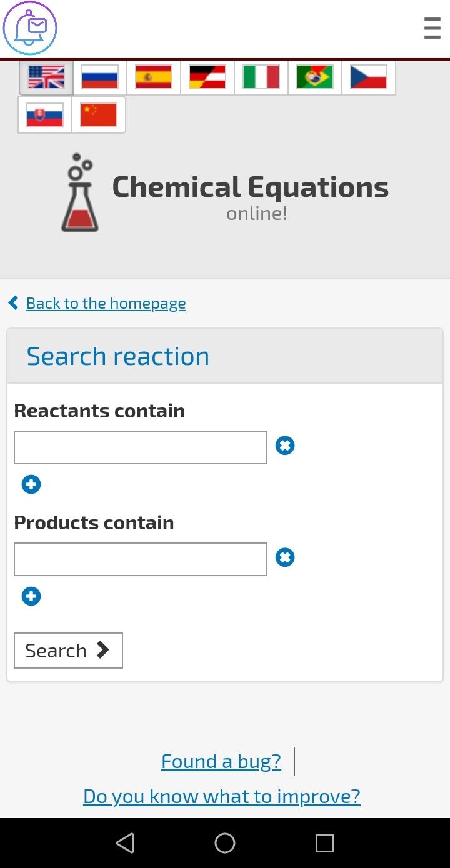Remove the reactant field with X icon
The height and width of the screenshot is (868, 450).
(x=285, y=446)
